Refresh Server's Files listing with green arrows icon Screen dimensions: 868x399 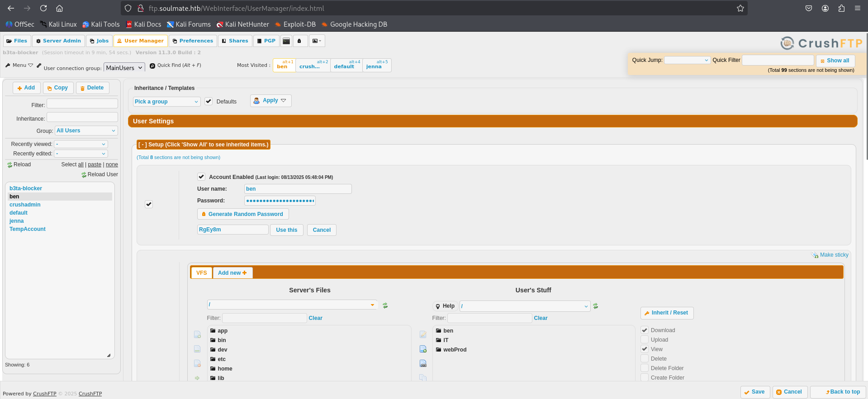(x=385, y=305)
